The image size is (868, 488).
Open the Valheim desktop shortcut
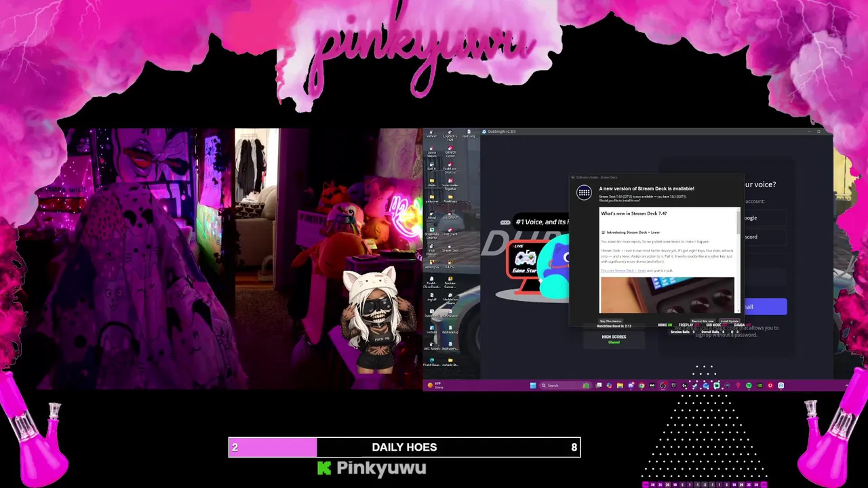(x=431, y=135)
